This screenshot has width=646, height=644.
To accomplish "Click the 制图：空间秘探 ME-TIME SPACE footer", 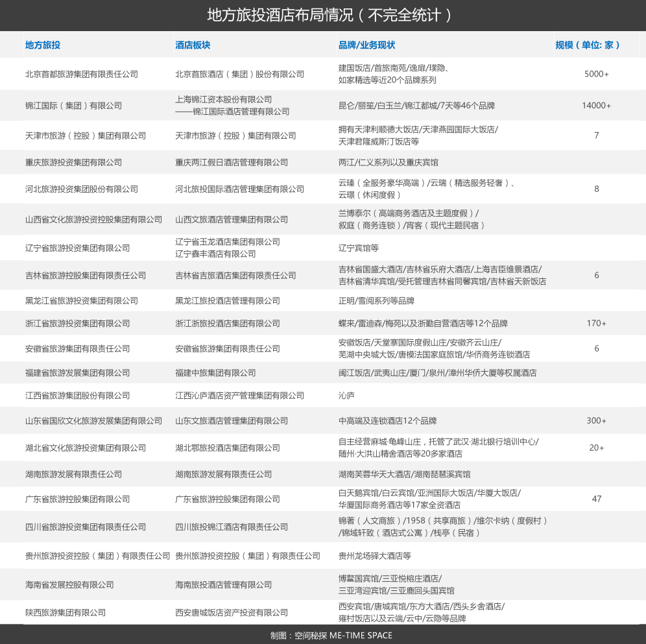I will click(331, 636).
